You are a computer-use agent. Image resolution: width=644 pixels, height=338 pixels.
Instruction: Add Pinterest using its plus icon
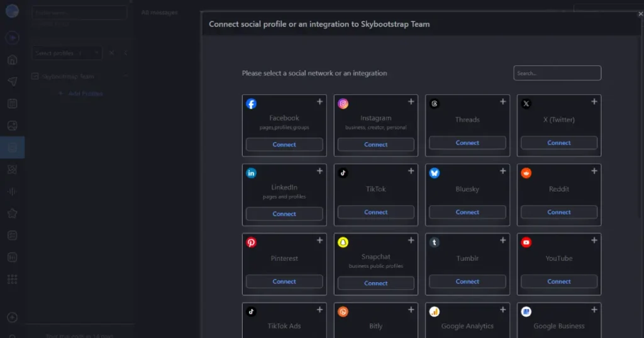click(x=319, y=241)
